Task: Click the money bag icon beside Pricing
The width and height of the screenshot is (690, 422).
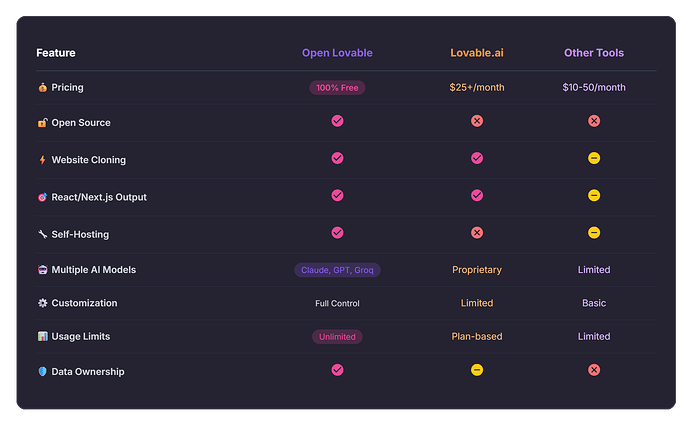Action: pos(42,88)
